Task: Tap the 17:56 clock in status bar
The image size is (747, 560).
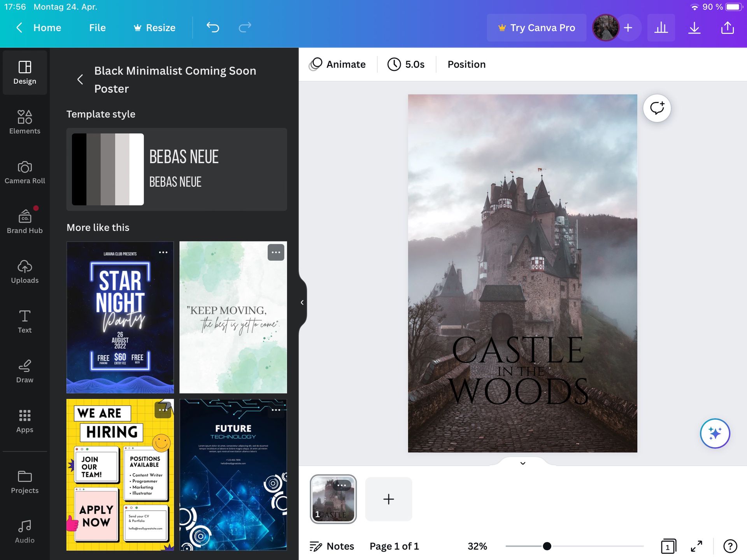Action: coord(15,7)
